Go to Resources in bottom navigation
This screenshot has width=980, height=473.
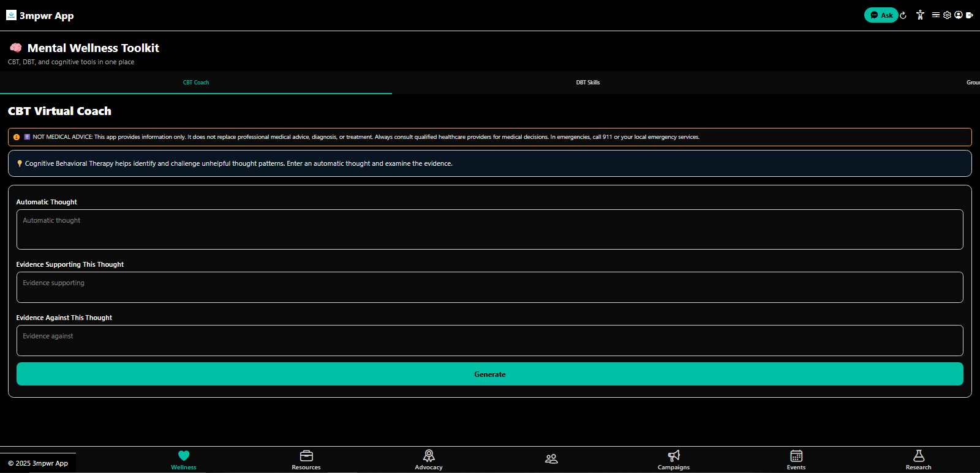click(x=306, y=460)
